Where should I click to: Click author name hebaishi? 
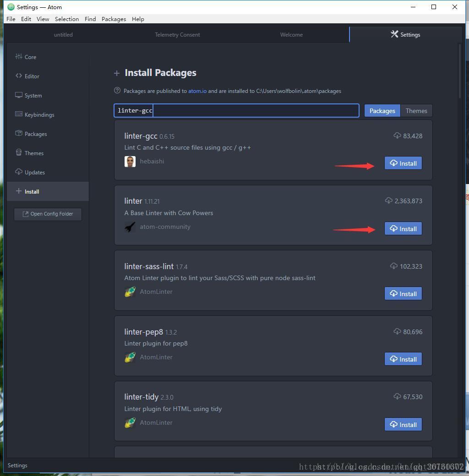[x=152, y=161]
